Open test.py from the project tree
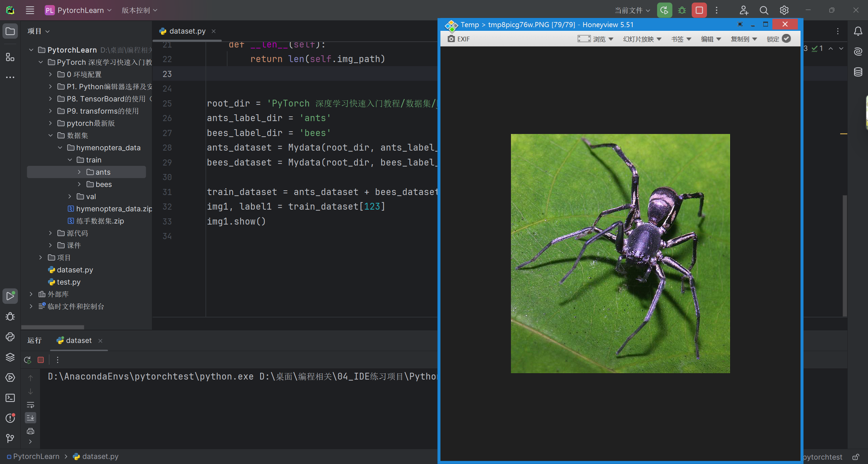 tap(68, 282)
